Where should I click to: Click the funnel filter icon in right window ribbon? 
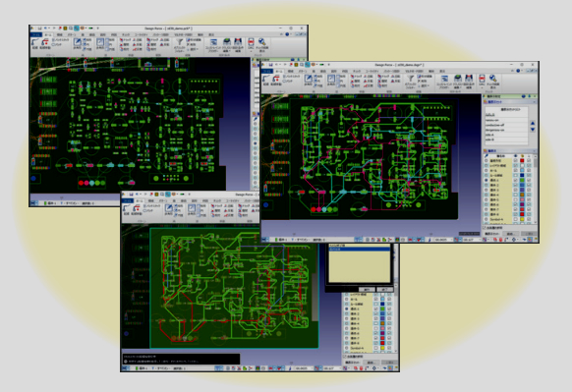click(411, 78)
